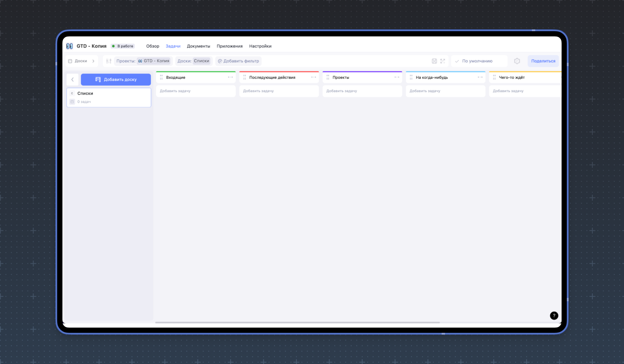Open the help question mark button
This screenshot has width=624, height=364.
coord(554,315)
